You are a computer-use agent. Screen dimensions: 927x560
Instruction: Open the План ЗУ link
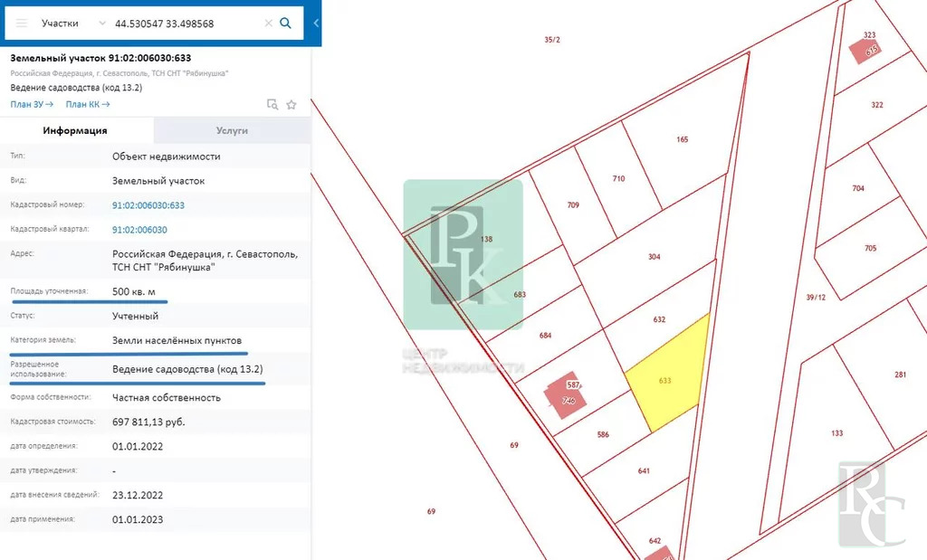tap(32, 105)
